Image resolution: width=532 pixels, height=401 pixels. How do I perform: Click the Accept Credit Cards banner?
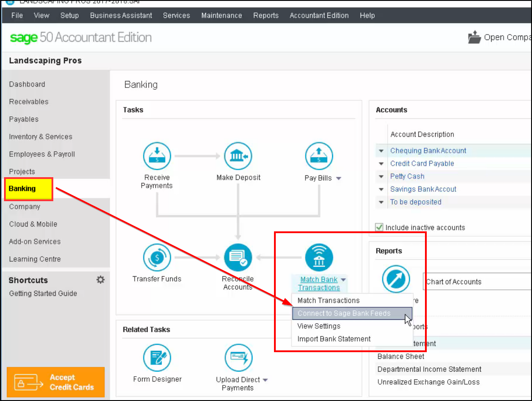(x=56, y=382)
